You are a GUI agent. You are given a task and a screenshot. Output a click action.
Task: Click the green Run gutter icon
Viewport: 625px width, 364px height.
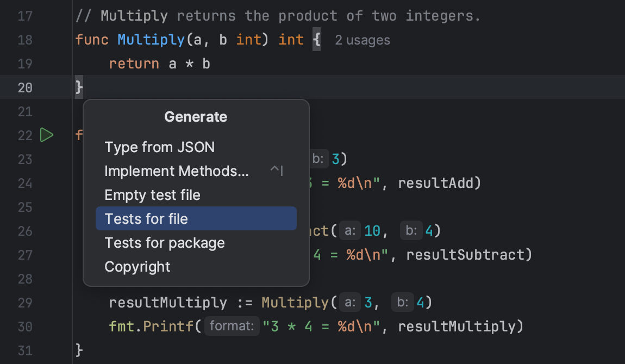click(x=47, y=135)
